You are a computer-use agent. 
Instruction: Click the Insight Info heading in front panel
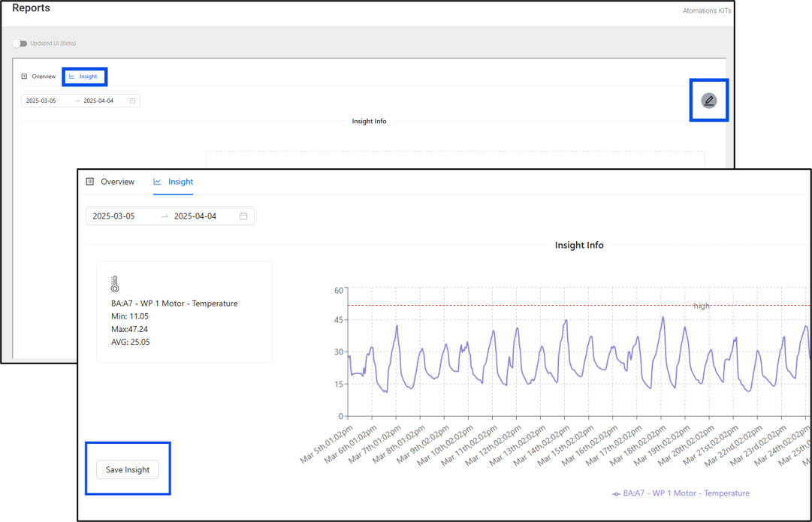pos(579,246)
